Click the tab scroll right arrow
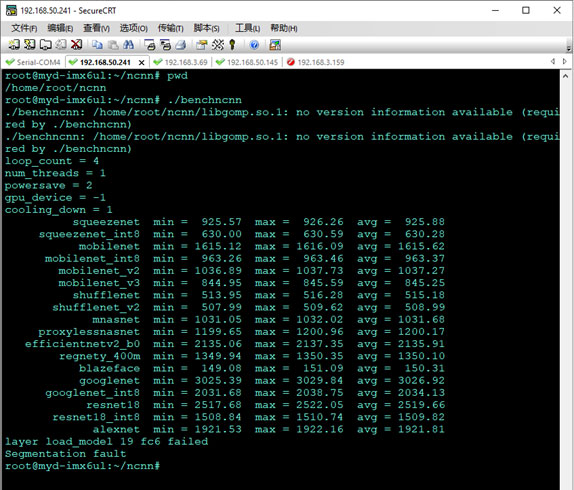 click(x=565, y=61)
